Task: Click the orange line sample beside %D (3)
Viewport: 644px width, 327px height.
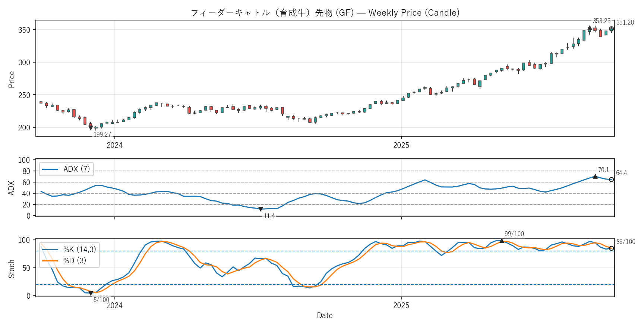Action: pos(50,261)
